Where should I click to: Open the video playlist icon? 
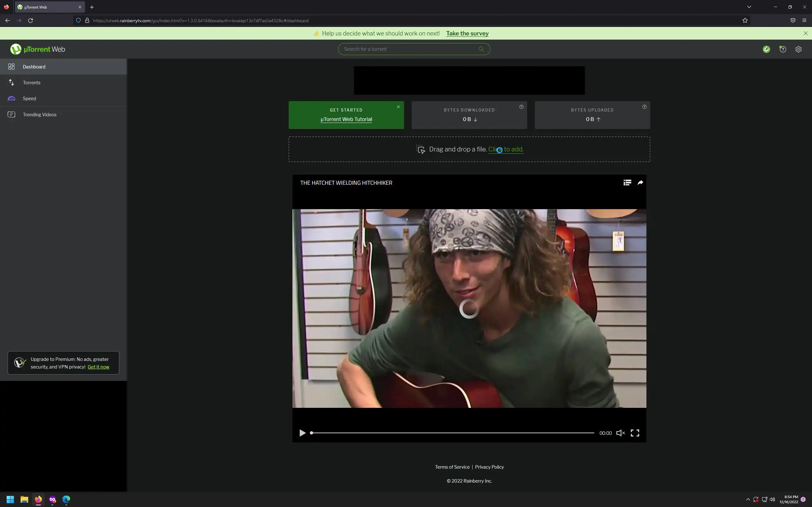tap(627, 183)
